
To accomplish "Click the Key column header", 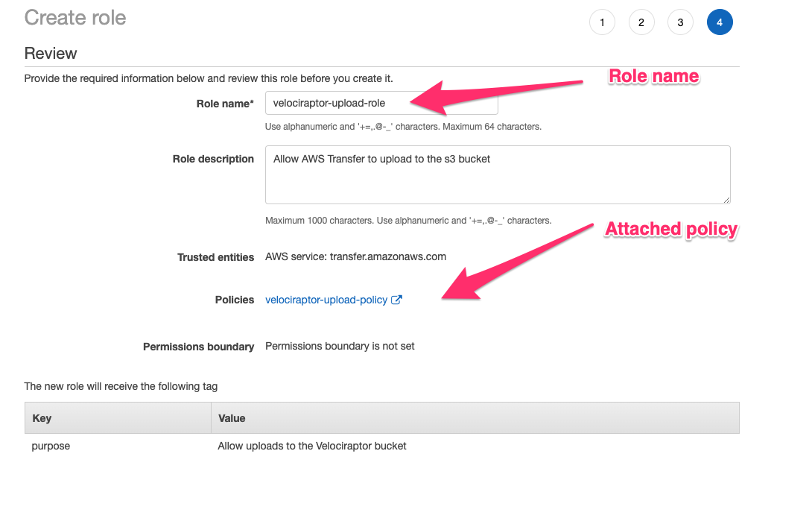I will 42,418.
